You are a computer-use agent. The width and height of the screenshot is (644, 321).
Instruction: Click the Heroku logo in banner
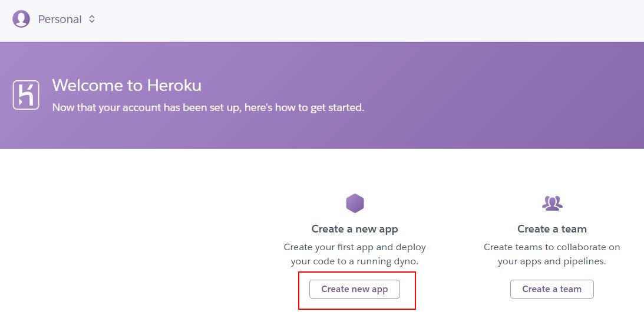pyautogui.click(x=26, y=95)
